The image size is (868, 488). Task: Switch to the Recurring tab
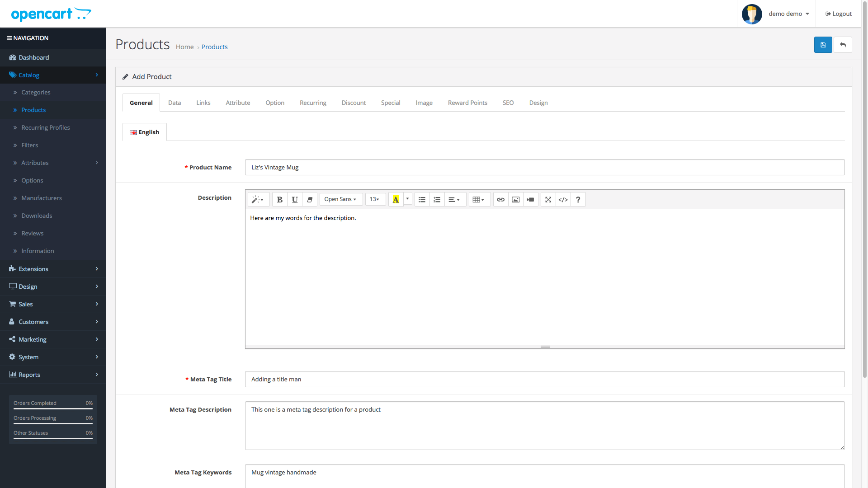[313, 103]
